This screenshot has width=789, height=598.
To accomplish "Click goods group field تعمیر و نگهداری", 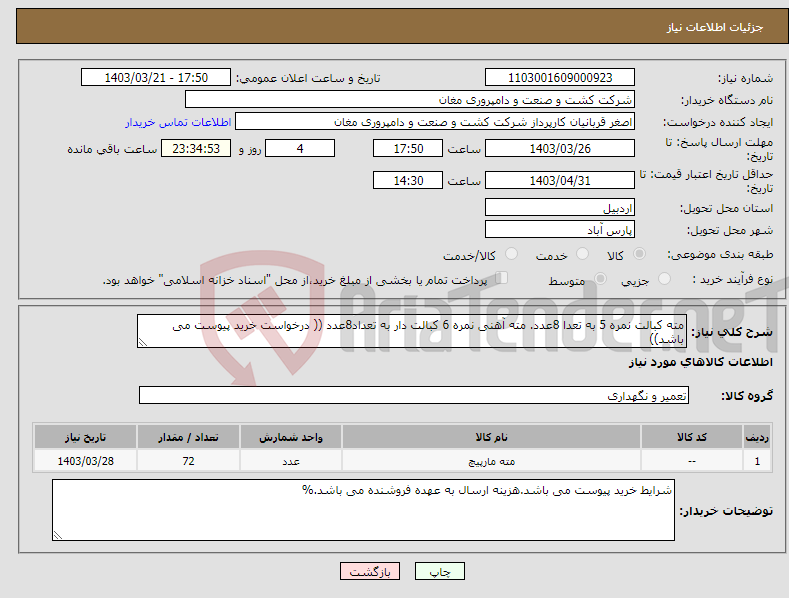I will coord(414,395).
